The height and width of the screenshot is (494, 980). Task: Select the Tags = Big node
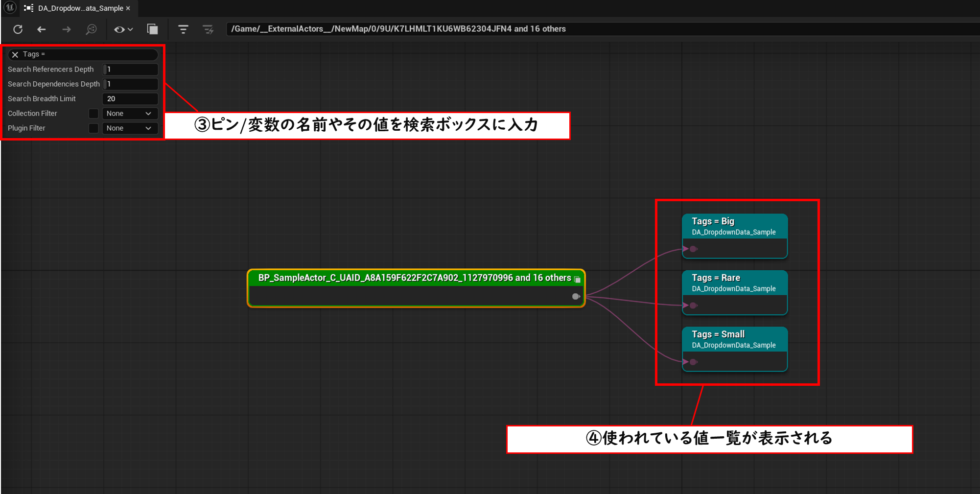tap(734, 226)
